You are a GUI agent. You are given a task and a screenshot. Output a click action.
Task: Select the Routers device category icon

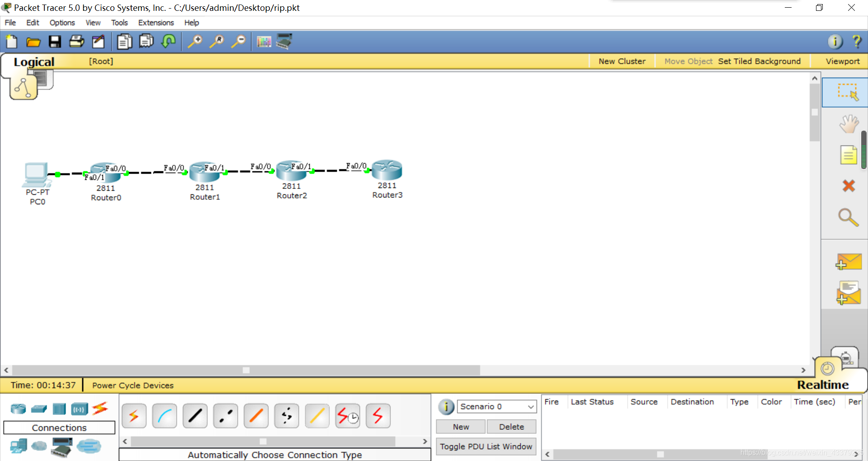coord(18,409)
